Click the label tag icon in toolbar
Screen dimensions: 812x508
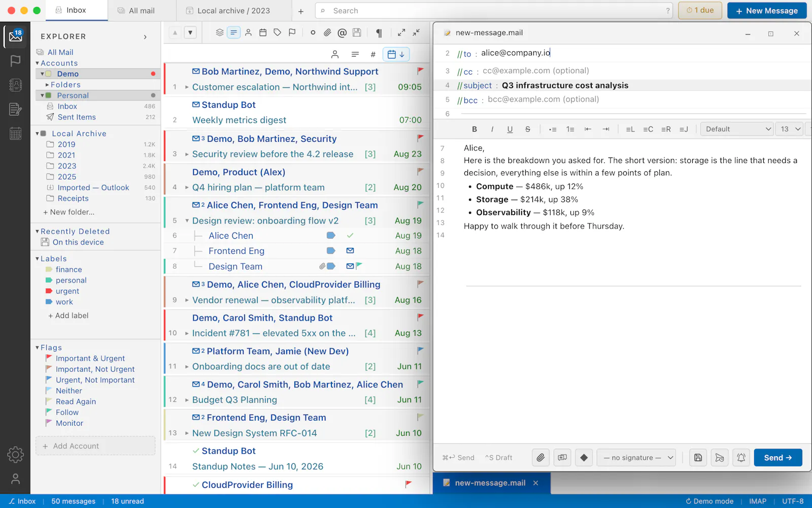point(277,33)
